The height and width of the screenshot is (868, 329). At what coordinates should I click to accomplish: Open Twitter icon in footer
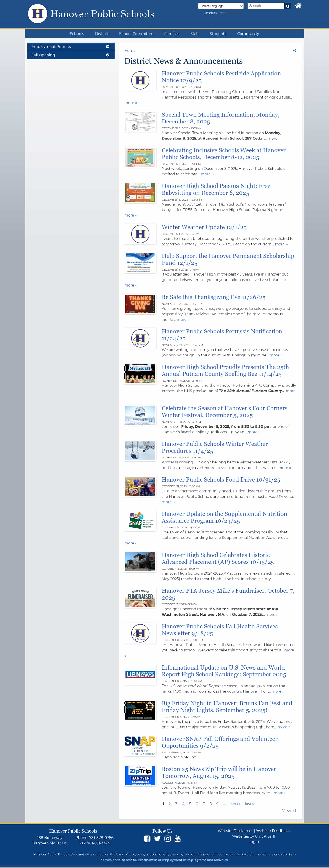tap(157, 839)
